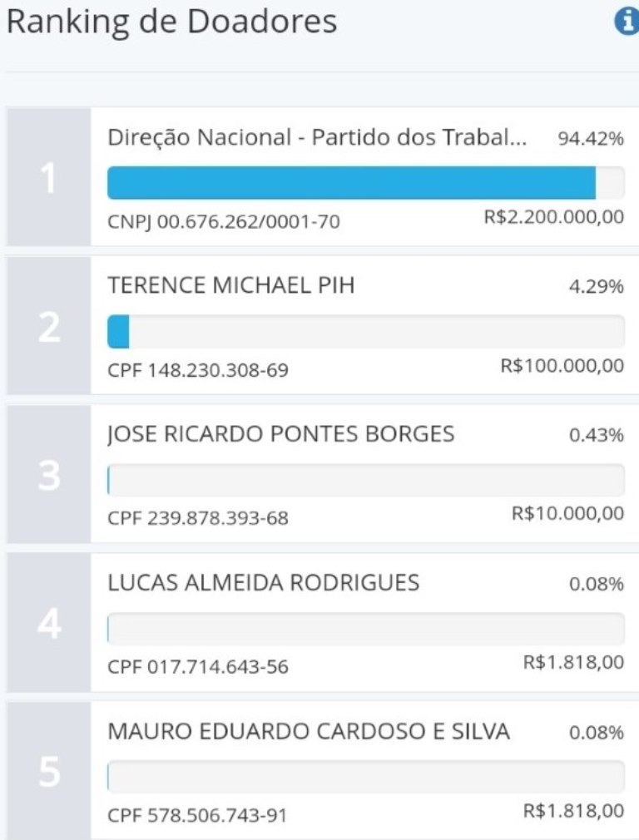Click the rank 1 number badge

(49, 177)
